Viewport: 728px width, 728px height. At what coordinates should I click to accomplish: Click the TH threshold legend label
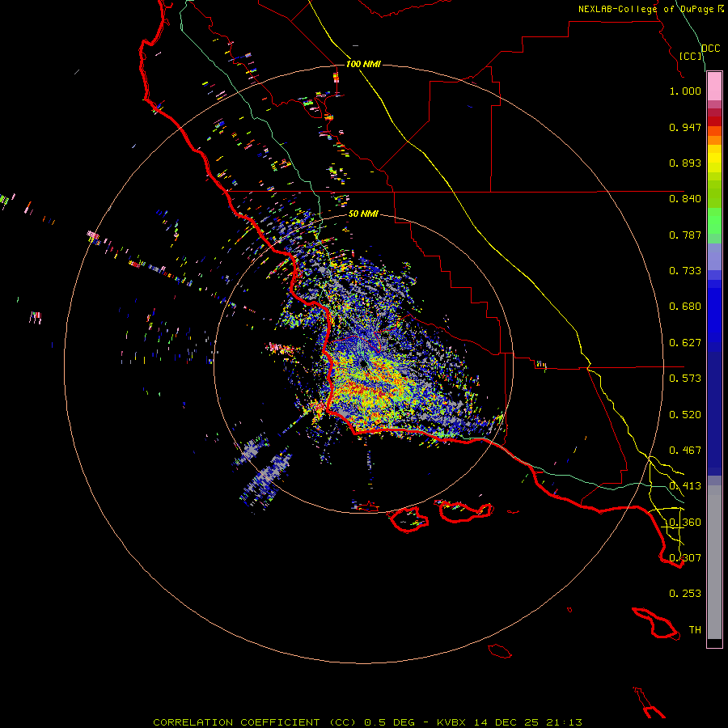pyautogui.click(x=695, y=630)
